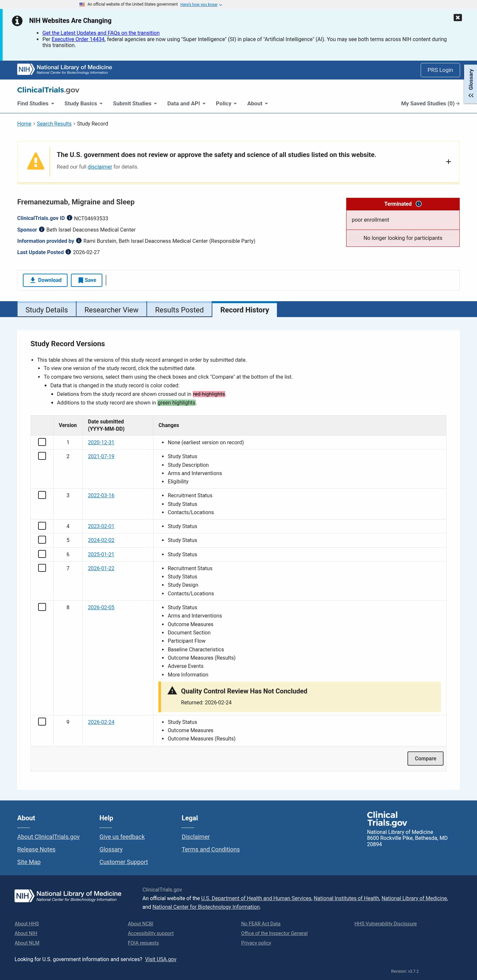Expand the Submit Studies menu
This screenshot has height=980, width=477.
[x=135, y=103]
